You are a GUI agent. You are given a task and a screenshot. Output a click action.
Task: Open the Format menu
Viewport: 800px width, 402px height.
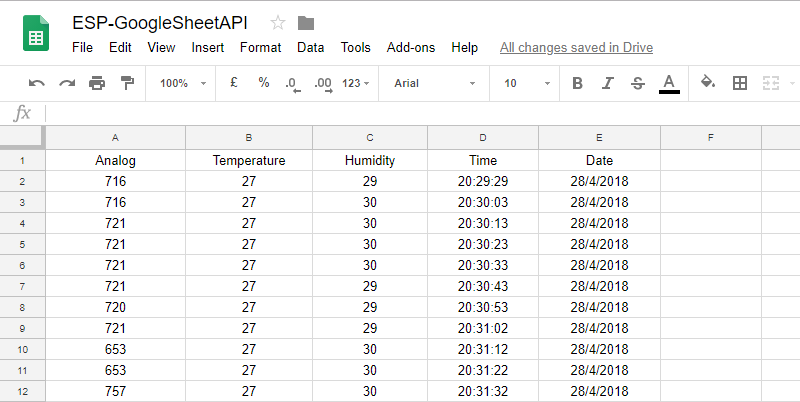coord(261,47)
